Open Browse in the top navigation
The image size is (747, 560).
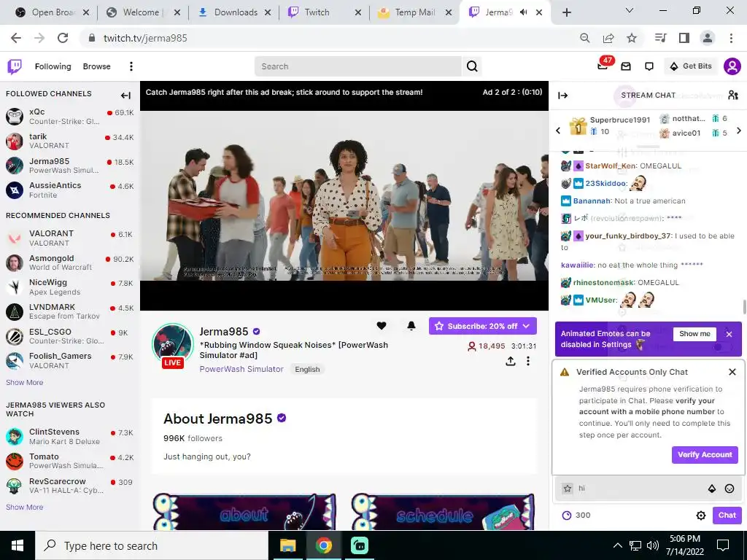pyautogui.click(x=97, y=66)
